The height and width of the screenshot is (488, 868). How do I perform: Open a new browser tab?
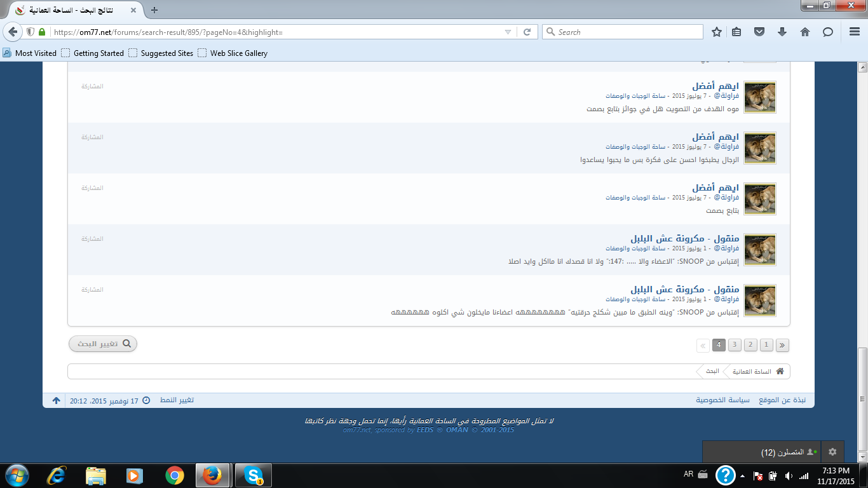point(154,10)
